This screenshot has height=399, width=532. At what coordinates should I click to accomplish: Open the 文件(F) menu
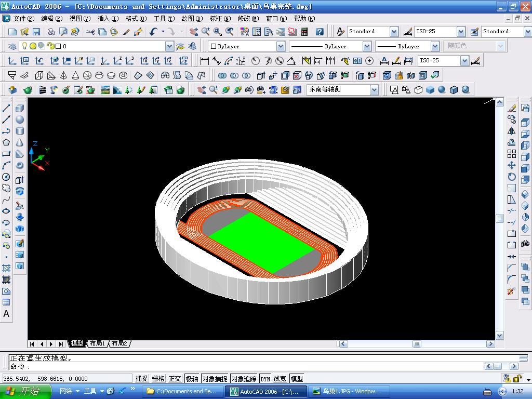(23, 19)
